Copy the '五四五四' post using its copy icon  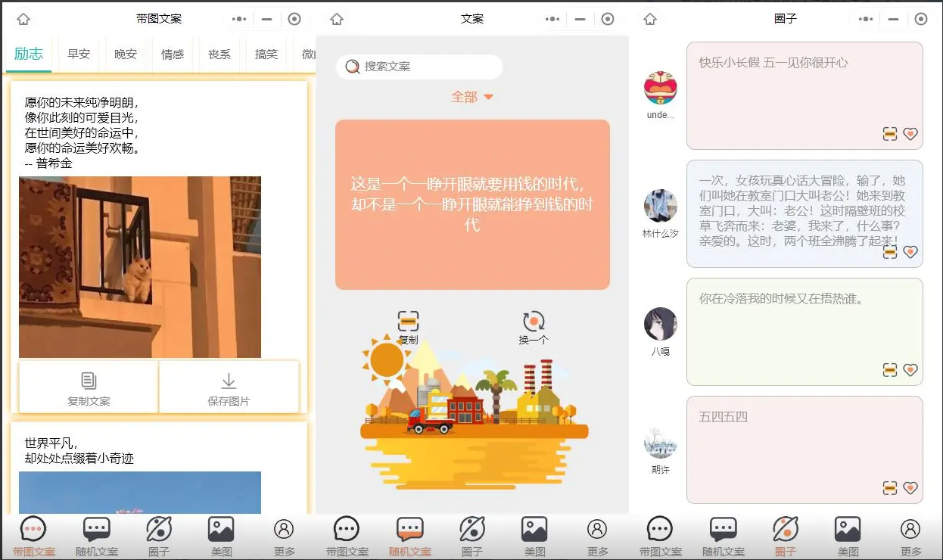coord(890,488)
